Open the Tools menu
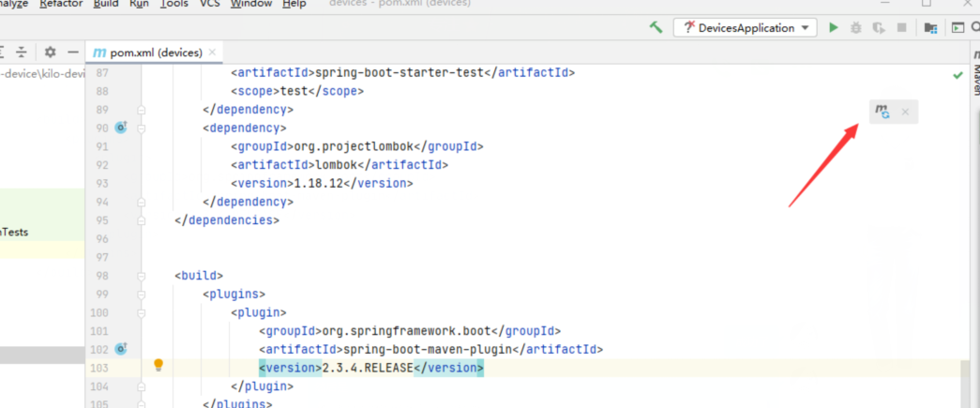The height and width of the screenshot is (408, 980). coord(174,4)
